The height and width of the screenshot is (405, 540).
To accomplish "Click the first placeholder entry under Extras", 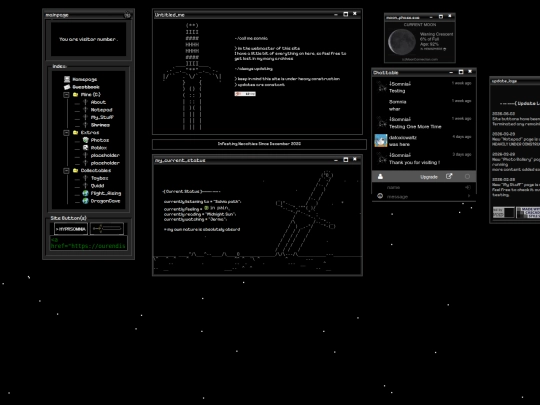I will point(105,155).
